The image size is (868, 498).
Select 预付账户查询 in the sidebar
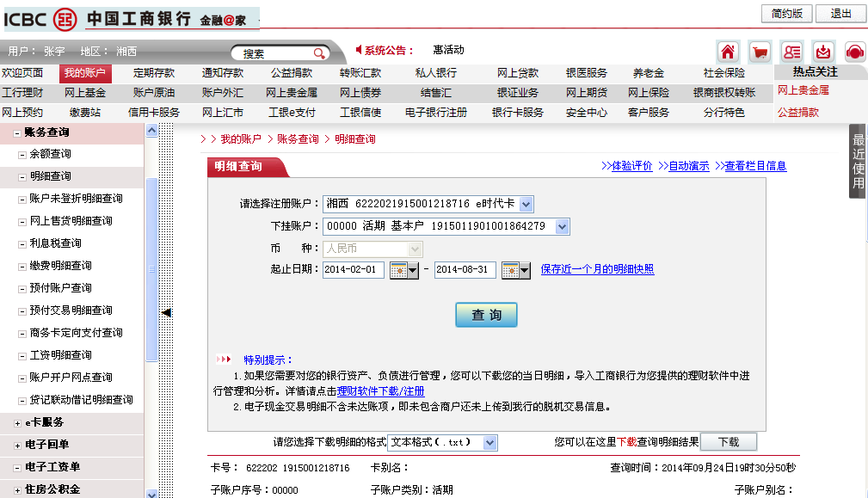click(x=61, y=288)
